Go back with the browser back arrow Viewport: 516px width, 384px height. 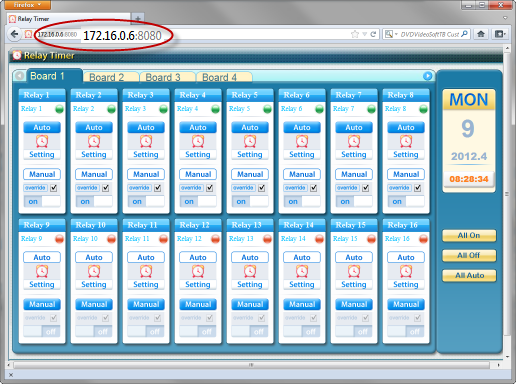click(14, 34)
